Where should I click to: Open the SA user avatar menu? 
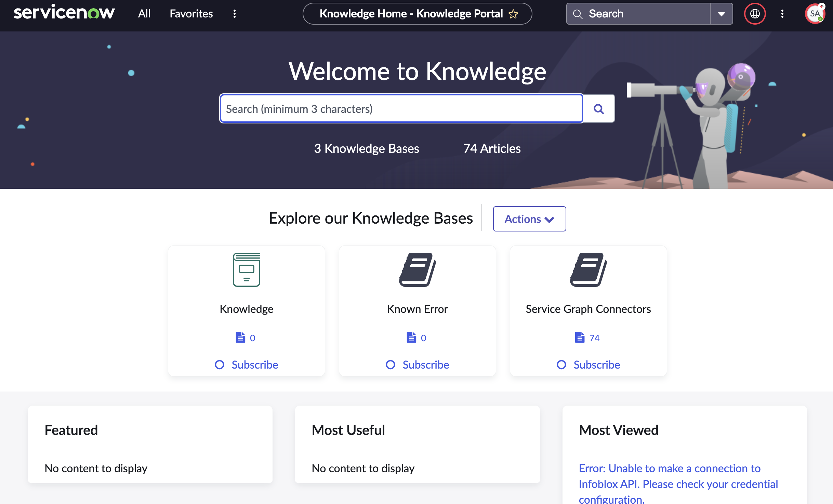tap(815, 14)
